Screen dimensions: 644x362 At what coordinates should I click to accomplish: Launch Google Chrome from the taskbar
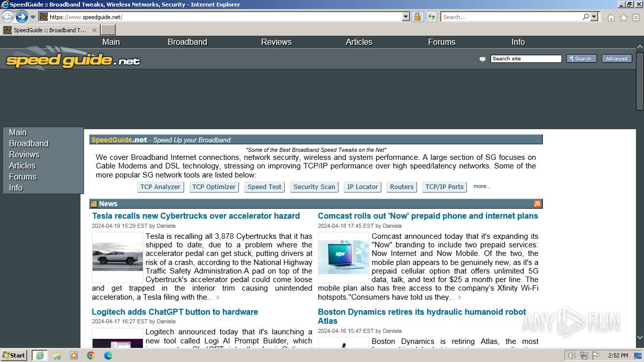[91, 355]
